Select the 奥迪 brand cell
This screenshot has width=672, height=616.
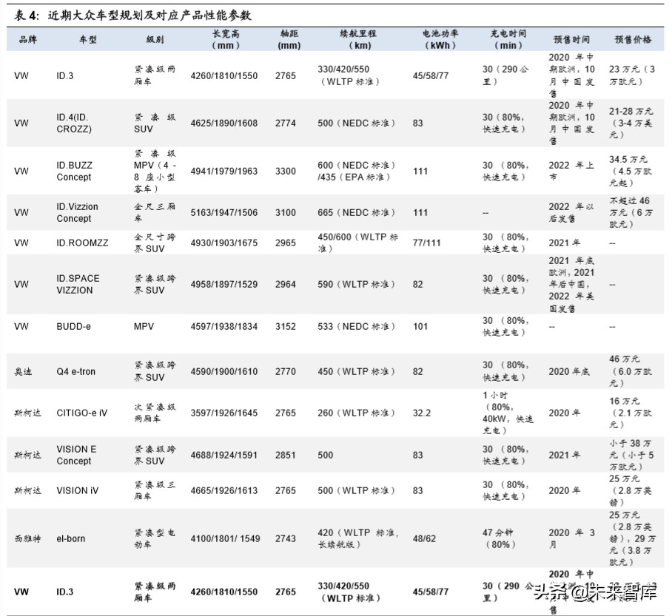pos(21,371)
